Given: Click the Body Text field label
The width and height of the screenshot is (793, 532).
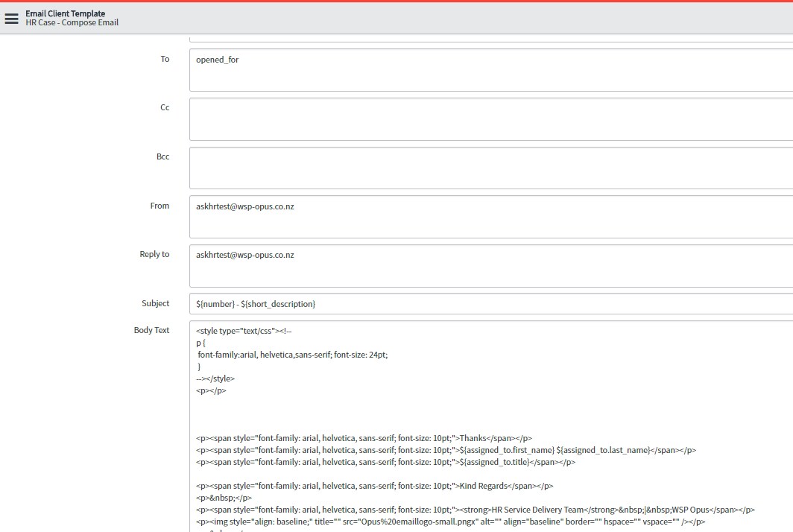Looking at the screenshot, I should 152,330.
